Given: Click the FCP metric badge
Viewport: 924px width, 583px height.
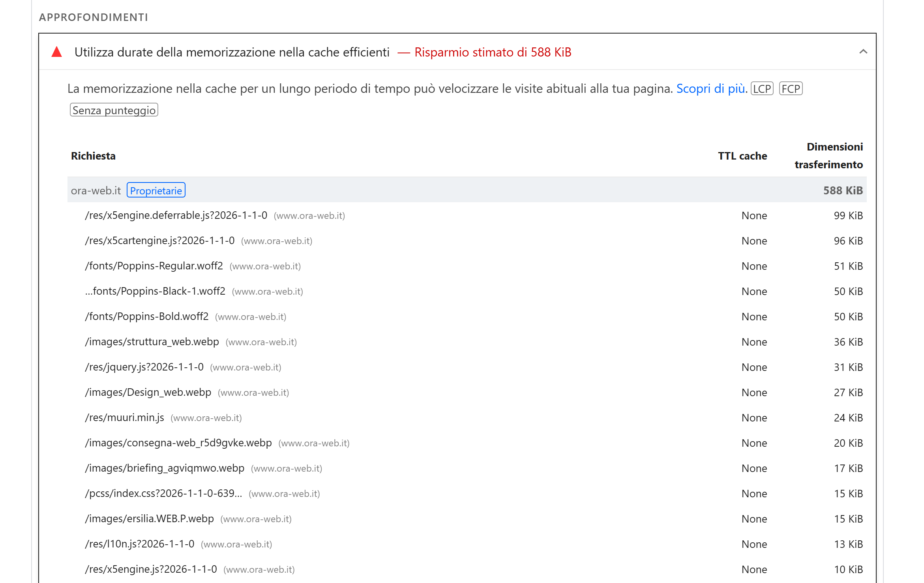Looking at the screenshot, I should pyautogui.click(x=791, y=88).
